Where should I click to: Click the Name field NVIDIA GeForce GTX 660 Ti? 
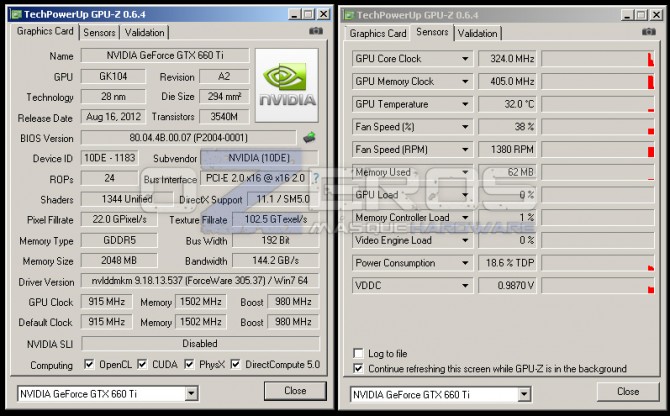pos(165,55)
